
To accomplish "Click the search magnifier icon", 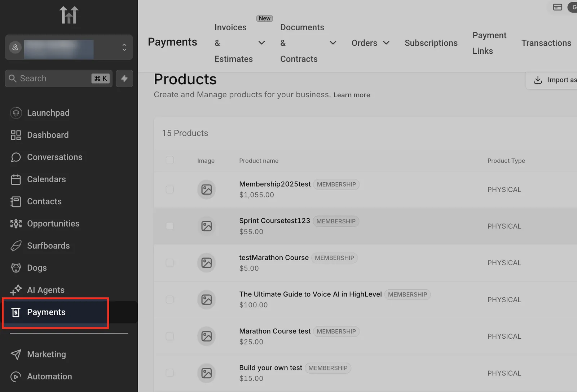I will (13, 79).
